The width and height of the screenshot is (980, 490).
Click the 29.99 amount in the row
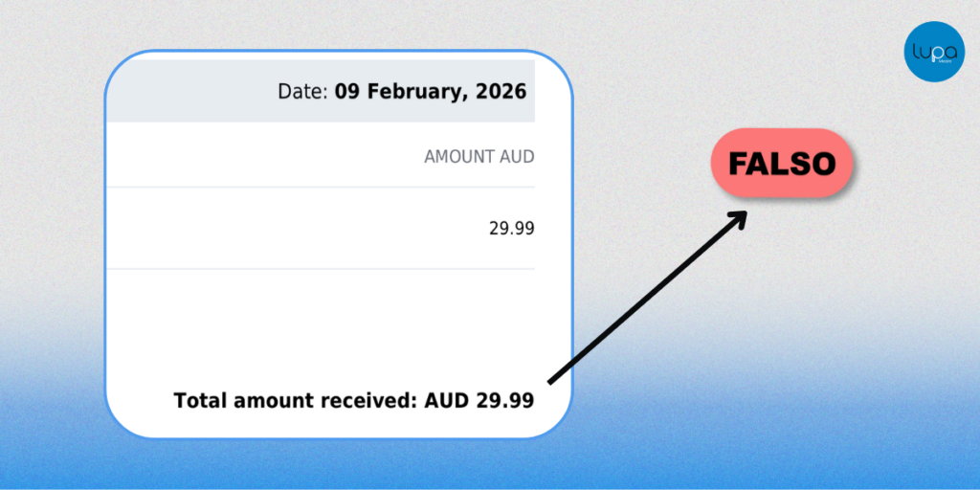(511, 229)
